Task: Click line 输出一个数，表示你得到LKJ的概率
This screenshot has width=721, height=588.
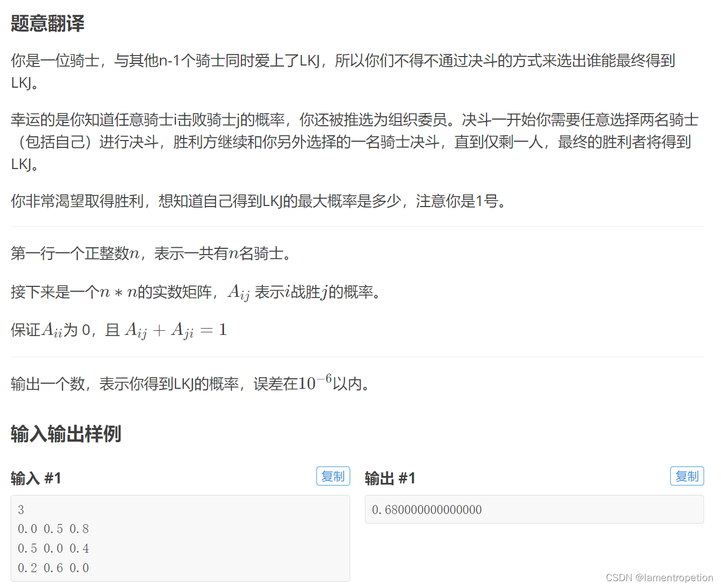Action: [x=192, y=382]
